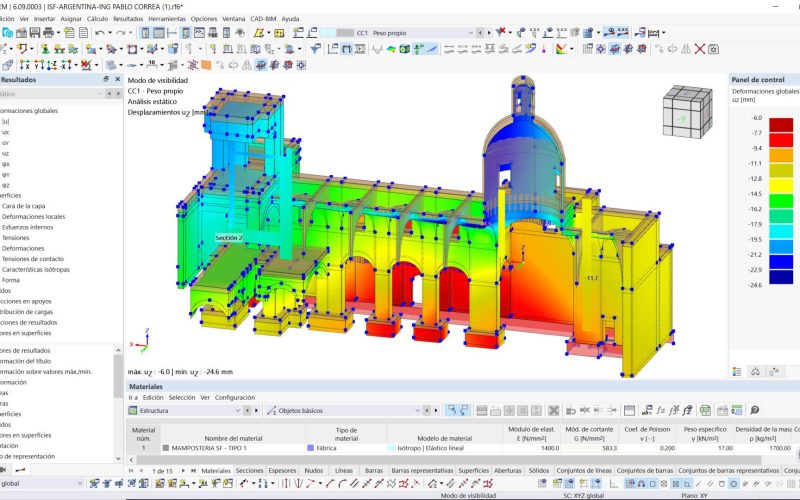This screenshot has width=800, height=500.
Task: Click the search magnifier icon in table toolbar
Action: click(x=755, y=410)
